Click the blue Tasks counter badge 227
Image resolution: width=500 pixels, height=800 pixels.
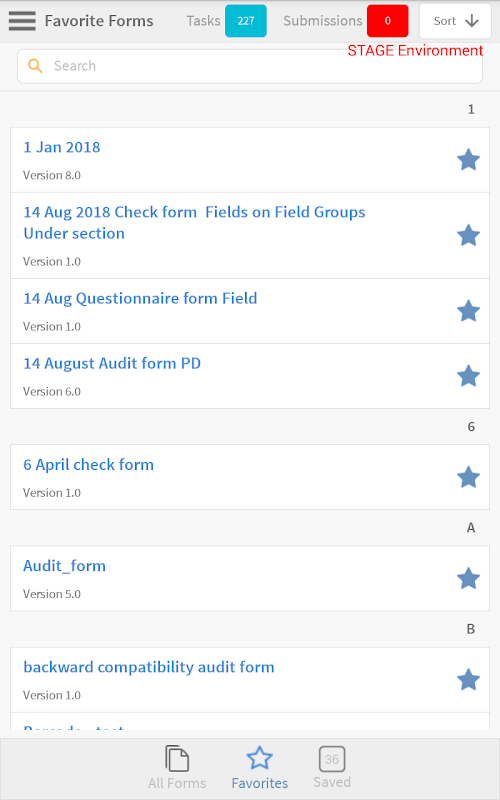coord(246,21)
